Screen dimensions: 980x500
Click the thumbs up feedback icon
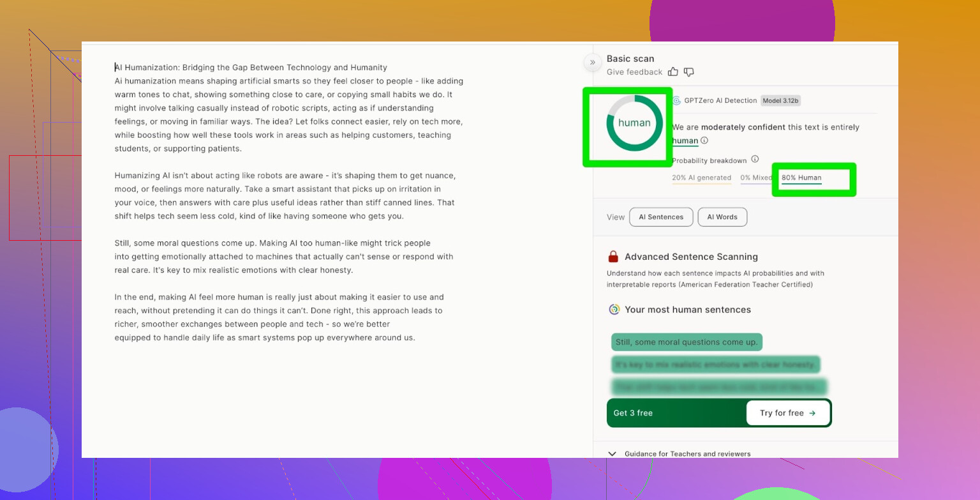(674, 72)
